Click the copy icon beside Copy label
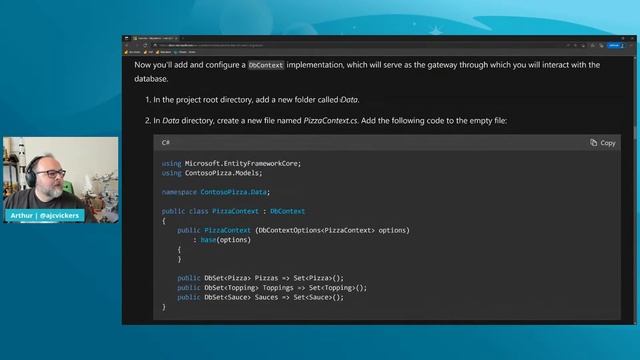The height and width of the screenshot is (360, 640). [593, 143]
